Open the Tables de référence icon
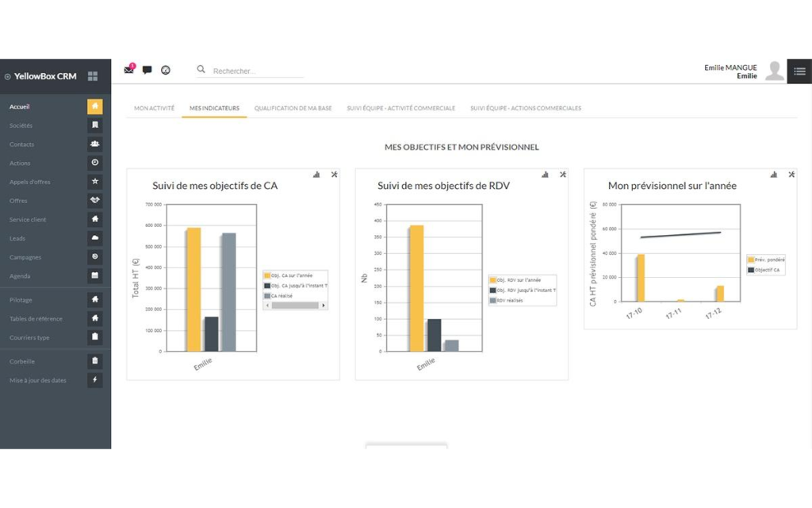The height and width of the screenshot is (508, 812). pos(95,318)
